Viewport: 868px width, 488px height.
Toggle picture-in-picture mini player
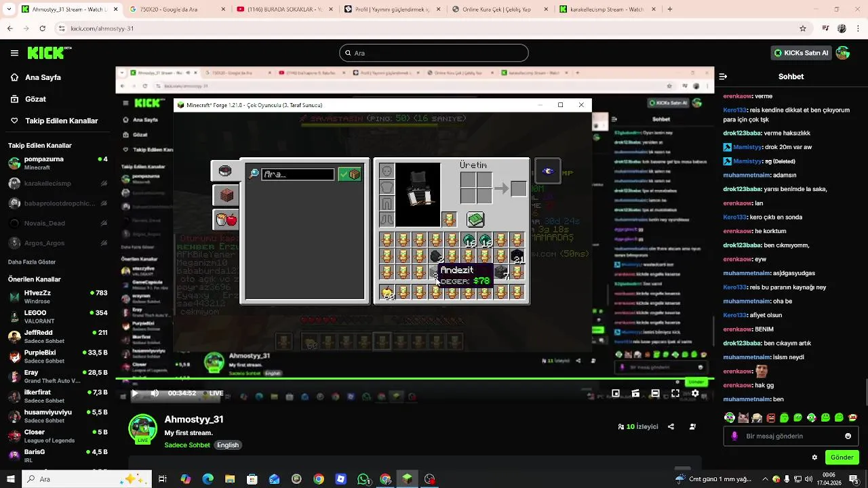pos(616,393)
